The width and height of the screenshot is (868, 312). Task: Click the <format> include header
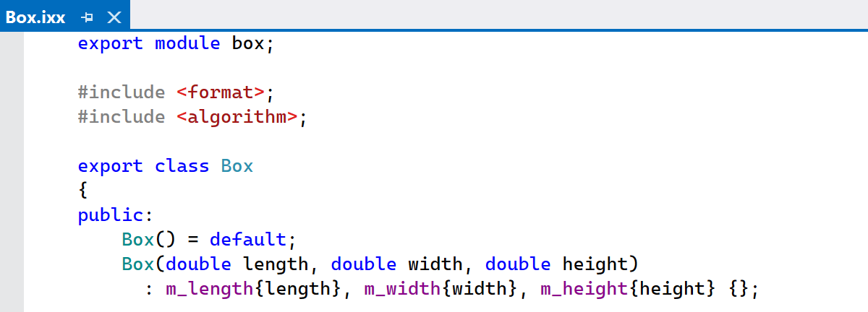pos(221,92)
